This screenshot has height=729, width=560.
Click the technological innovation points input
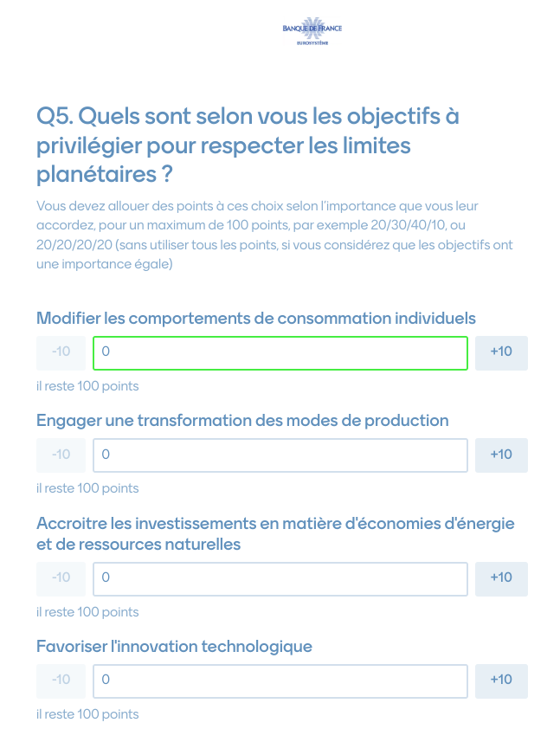coord(280,681)
